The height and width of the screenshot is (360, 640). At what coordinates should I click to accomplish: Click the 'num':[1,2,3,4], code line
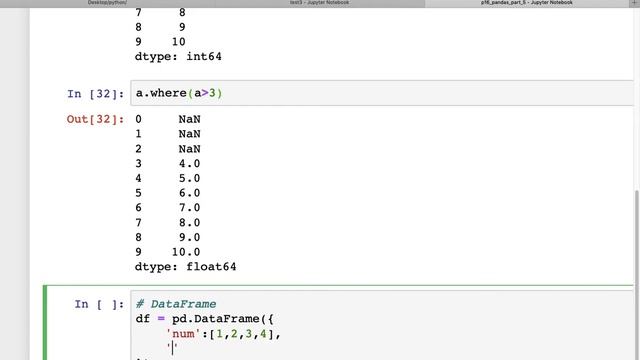pos(224,334)
